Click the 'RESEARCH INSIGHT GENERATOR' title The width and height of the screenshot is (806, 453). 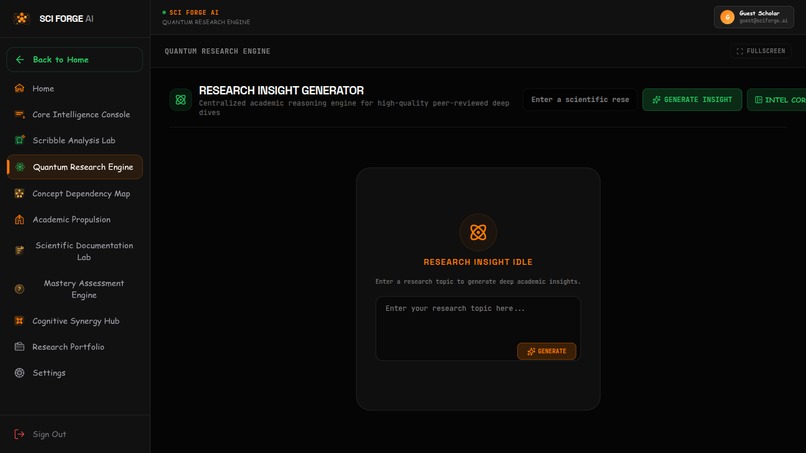(281, 90)
